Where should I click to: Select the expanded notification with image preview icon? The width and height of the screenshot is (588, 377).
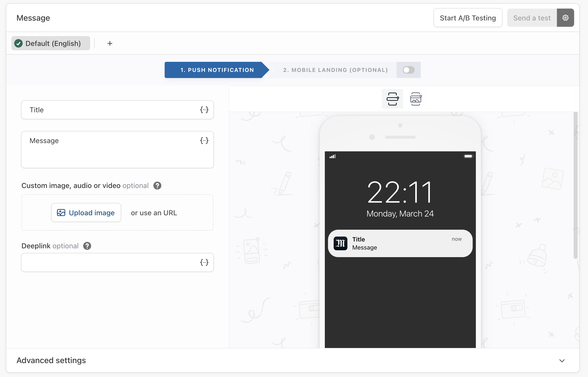point(416,99)
